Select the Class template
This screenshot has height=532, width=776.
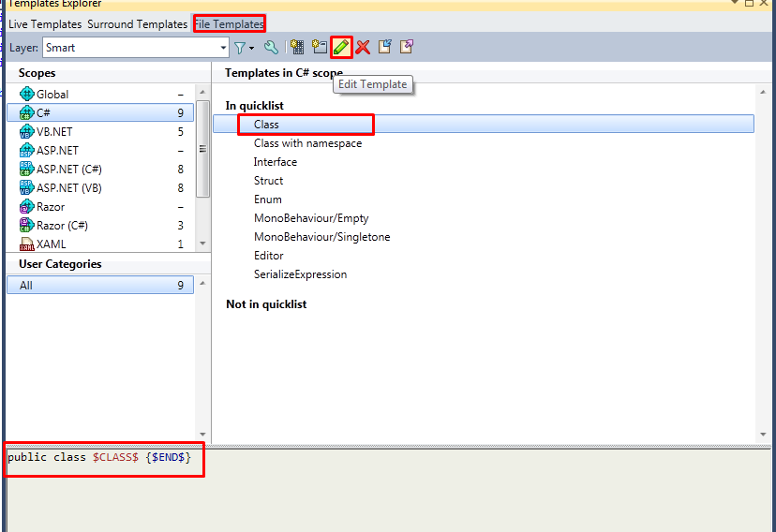pos(484,124)
